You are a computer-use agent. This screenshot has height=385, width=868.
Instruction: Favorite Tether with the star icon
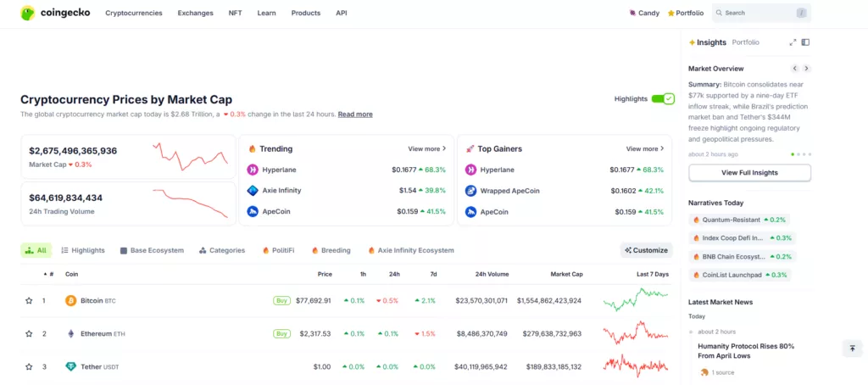29,366
